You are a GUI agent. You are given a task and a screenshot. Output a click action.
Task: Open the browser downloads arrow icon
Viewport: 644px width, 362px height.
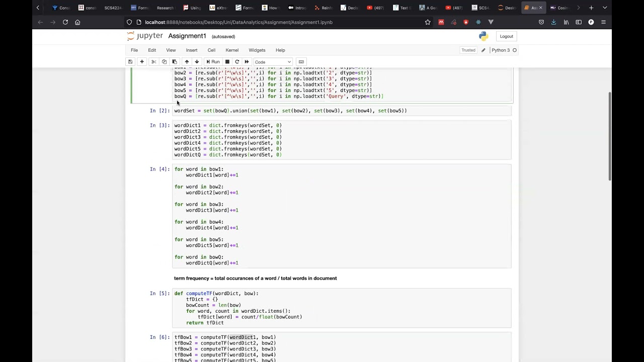pos(553,22)
